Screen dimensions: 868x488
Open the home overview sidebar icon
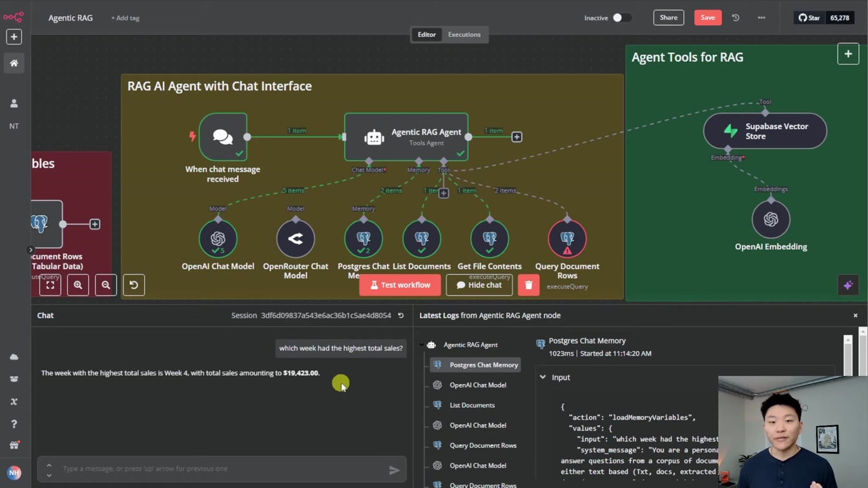pos(14,63)
